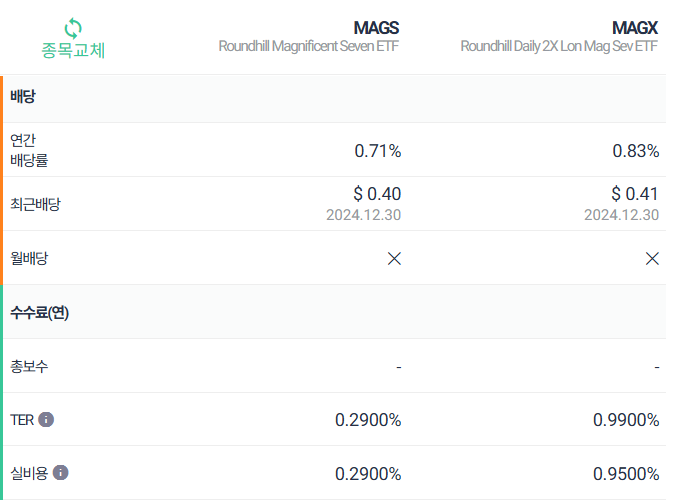Click MAGX recent dividend $ 0.41

635,194
